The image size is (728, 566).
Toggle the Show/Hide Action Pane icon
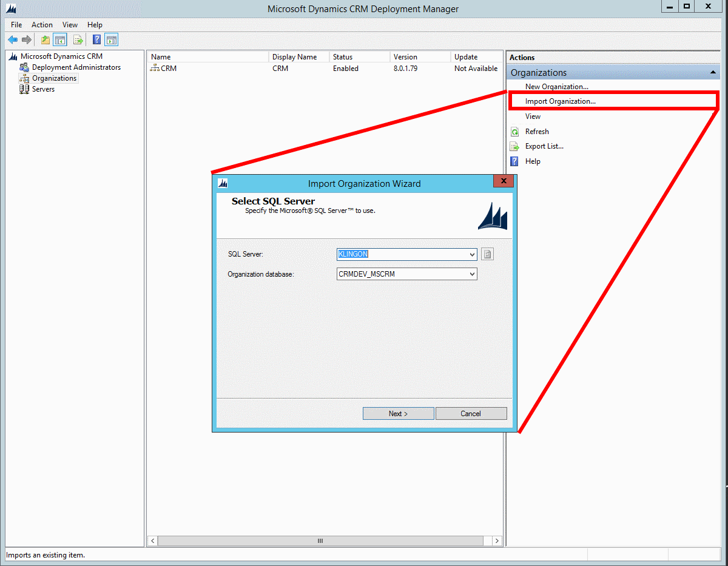[111, 40]
